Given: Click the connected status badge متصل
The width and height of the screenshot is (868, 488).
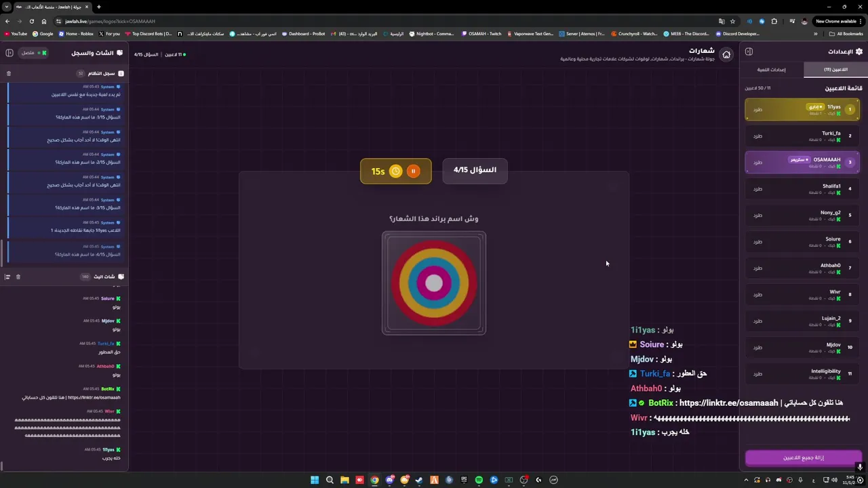Looking at the screenshot, I should (x=33, y=53).
